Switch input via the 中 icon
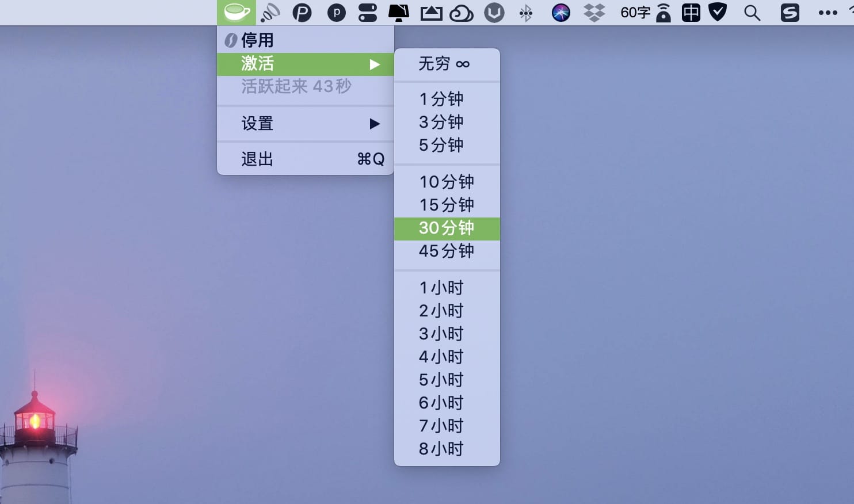 coord(691,13)
